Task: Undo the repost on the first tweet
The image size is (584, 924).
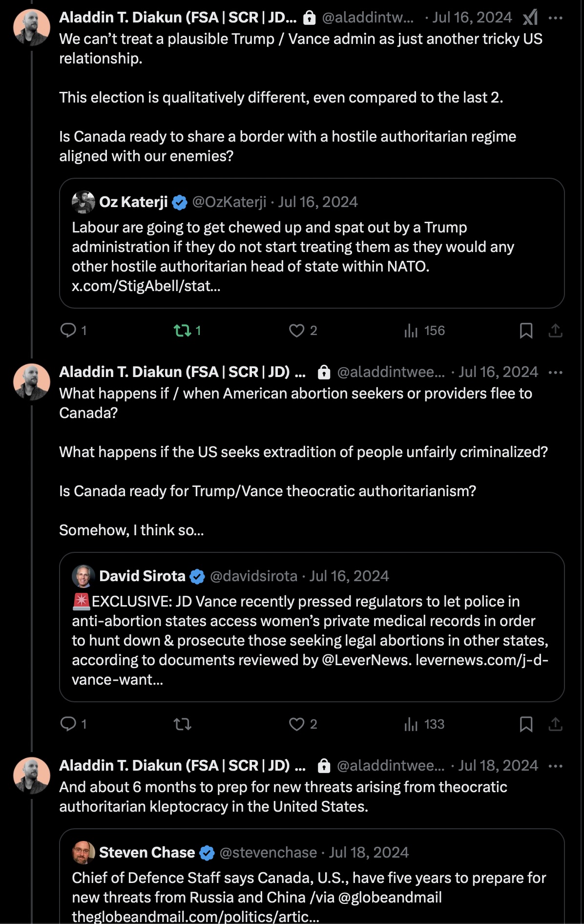Action: click(x=183, y=331)
